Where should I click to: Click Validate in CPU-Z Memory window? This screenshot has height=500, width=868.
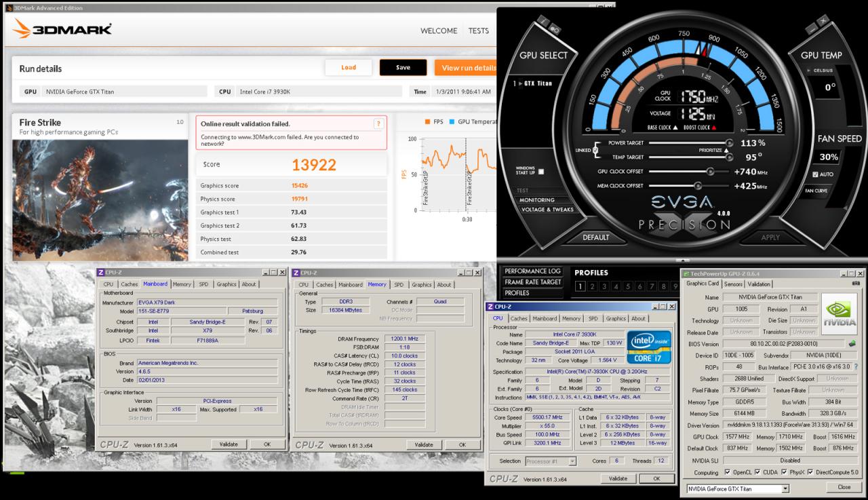pos(424,444)
